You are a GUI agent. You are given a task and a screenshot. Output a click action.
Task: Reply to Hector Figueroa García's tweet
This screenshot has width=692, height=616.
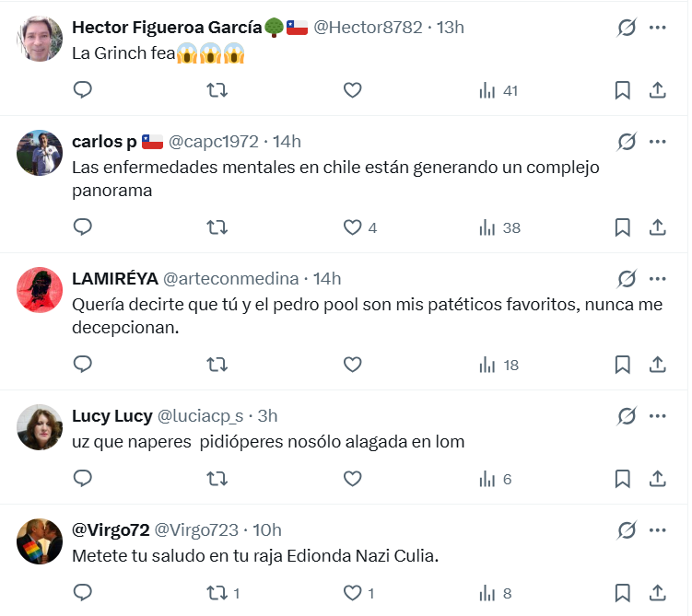(83, 90)
